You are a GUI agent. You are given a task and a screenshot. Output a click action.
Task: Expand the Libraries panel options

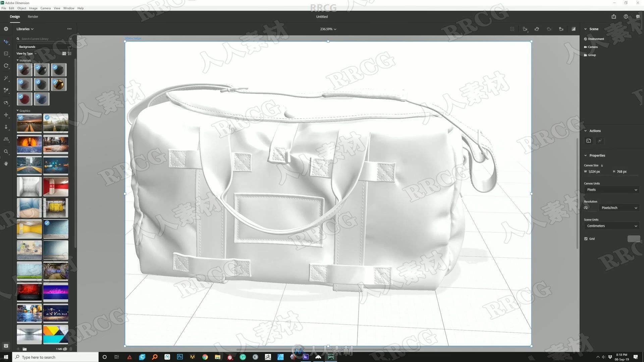pos(69,29)
